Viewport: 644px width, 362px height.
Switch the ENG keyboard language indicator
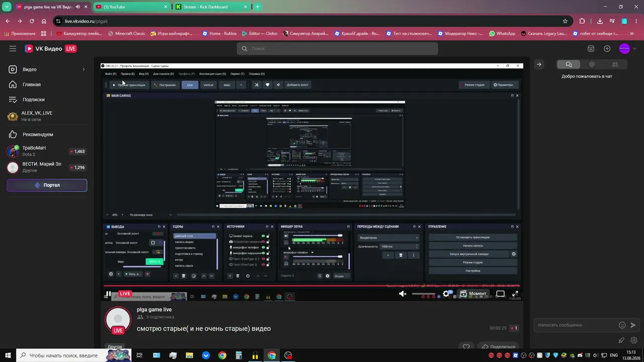(x=614, y=355)
